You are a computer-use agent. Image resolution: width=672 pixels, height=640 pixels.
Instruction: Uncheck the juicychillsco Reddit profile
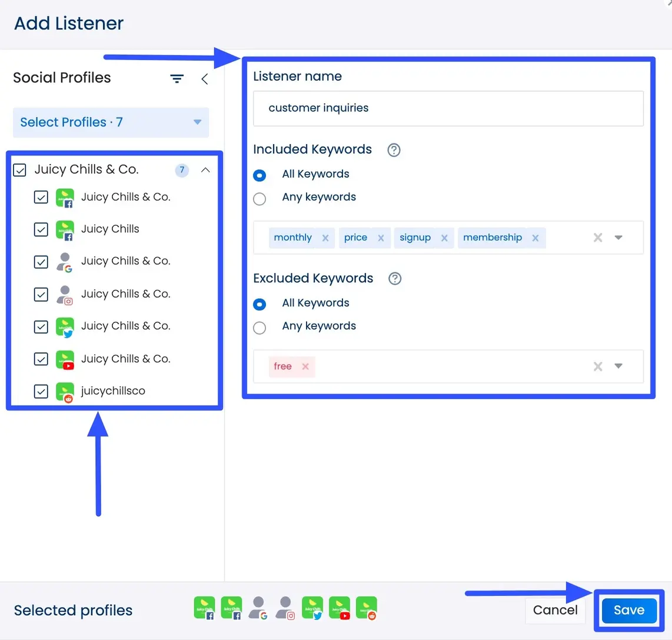(x=41, y=391)
